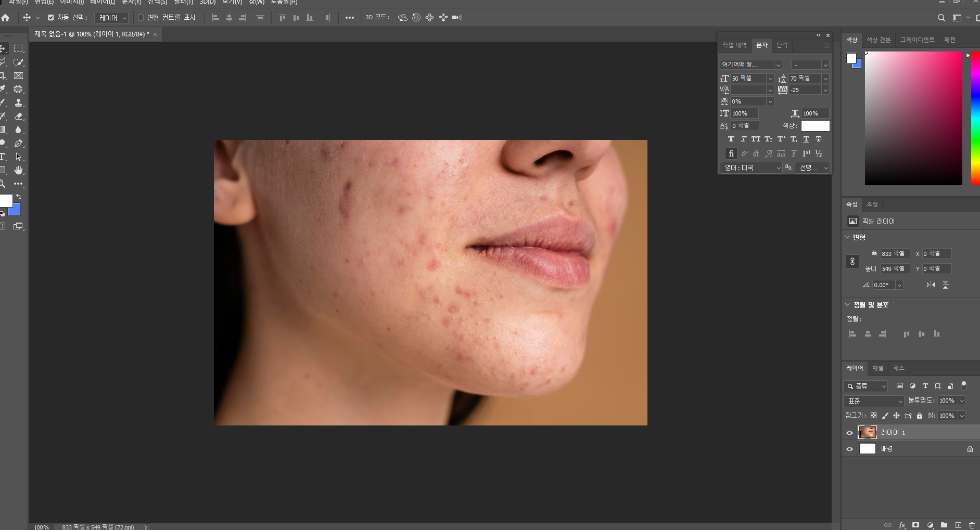The height and width of the screenshot is (530, 980).
Task: Open the 패스 tab
Action: 899,368
